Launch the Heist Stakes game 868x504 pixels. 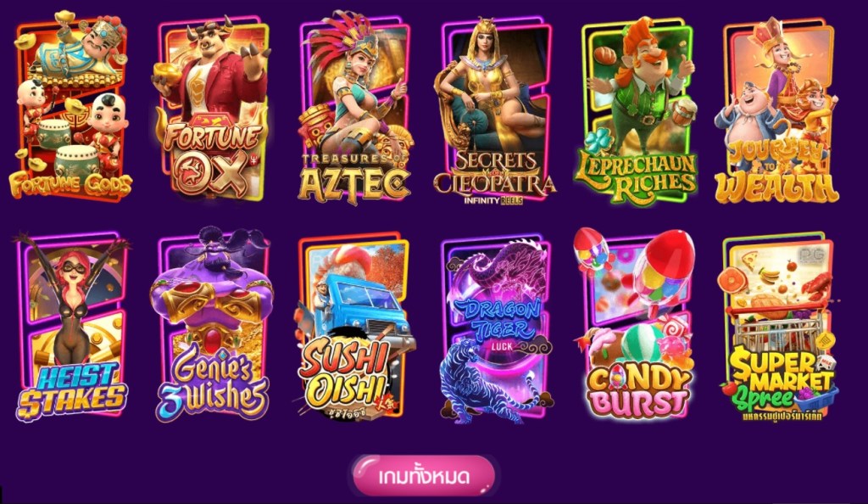(71, 327)
